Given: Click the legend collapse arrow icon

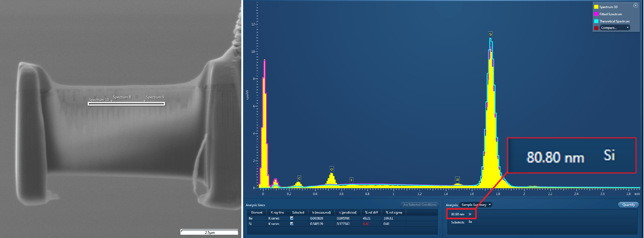Looking at the screenshot, I should (635, 5).
